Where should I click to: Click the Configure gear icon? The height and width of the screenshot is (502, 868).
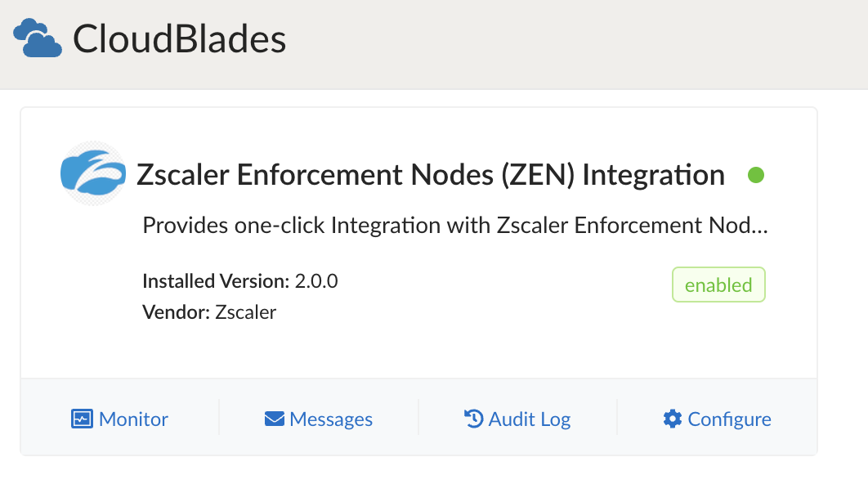coord(673,419)
